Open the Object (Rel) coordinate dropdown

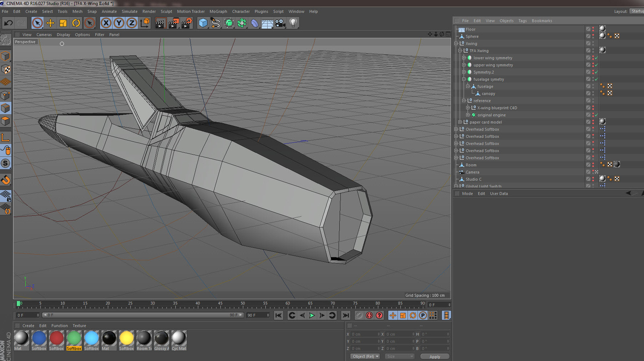tap(365, 357)
